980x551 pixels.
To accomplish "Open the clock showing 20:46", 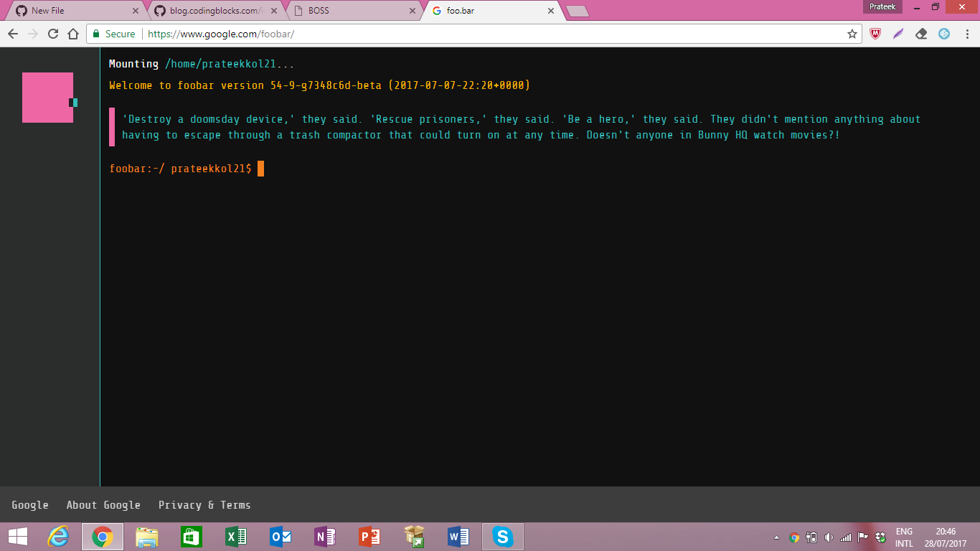I will (x=946, y=537).
